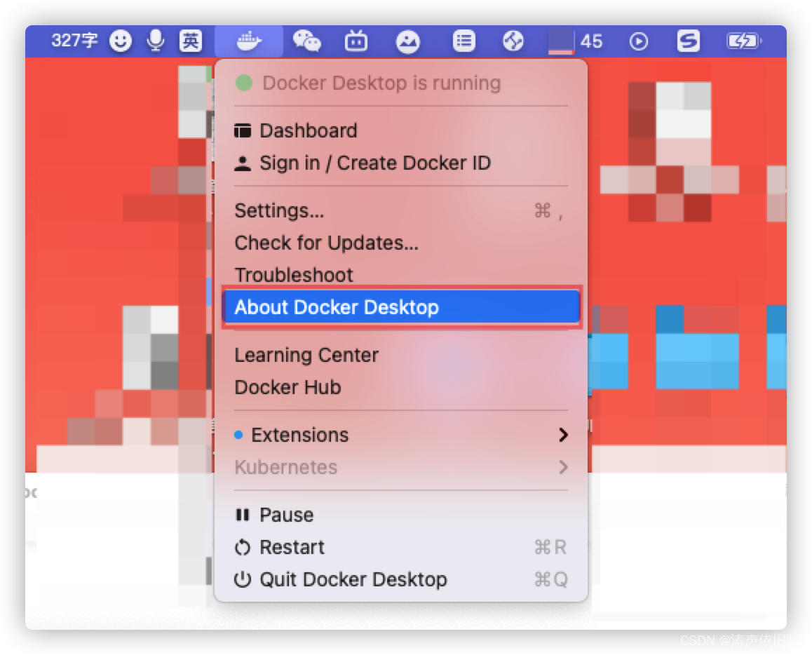The height and width of the screenshot is (655, 812).
Task: Switch input via the 英 menu bar icon
Action: click(x=191, y=41)
